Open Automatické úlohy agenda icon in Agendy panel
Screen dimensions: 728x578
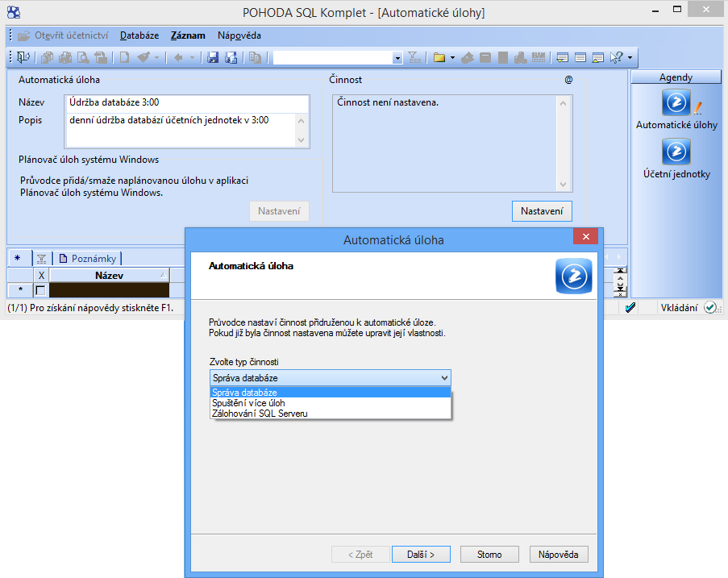coord(676,102)
